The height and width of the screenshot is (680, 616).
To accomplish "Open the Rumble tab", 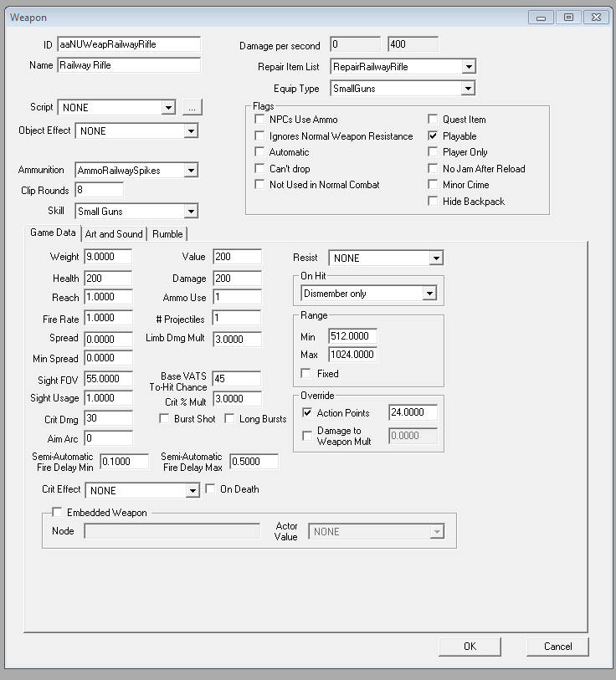I will click(x=167, y=234).
